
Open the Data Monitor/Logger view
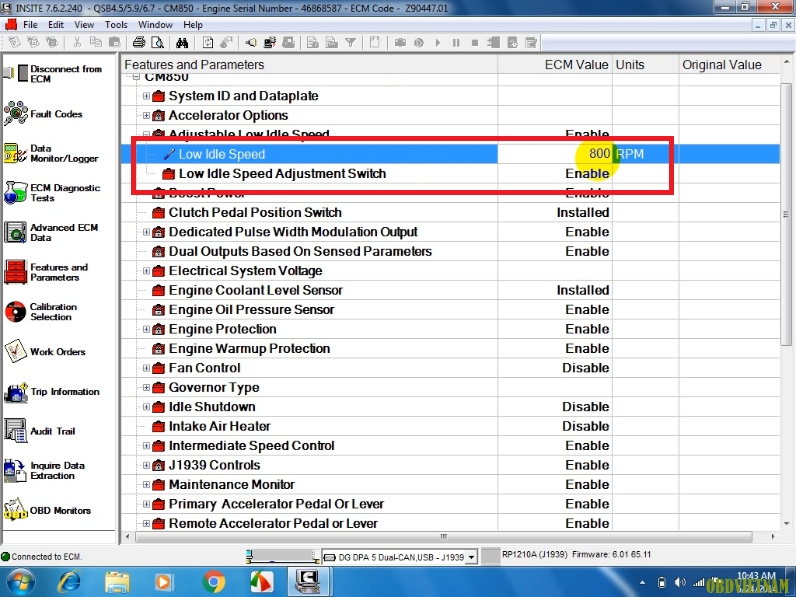[x=51, y=153]
